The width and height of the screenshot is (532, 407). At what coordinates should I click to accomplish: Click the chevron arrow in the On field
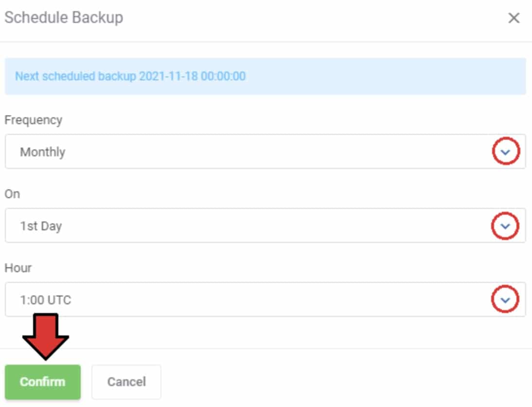coord(506,226)
